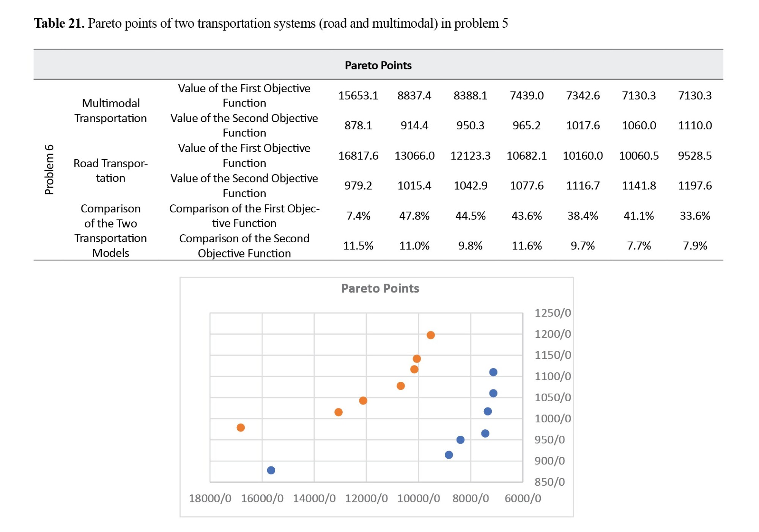Screen dimensions: 759x532
Task: Click the 850/0 y-axis label
Action: 550,482
